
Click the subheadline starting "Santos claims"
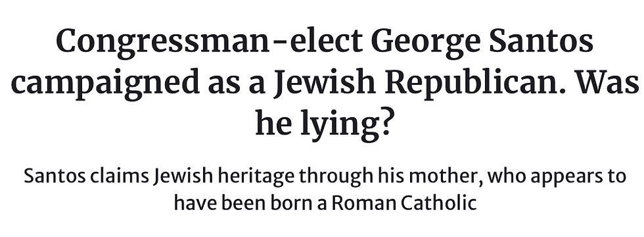tap(325, 190)
